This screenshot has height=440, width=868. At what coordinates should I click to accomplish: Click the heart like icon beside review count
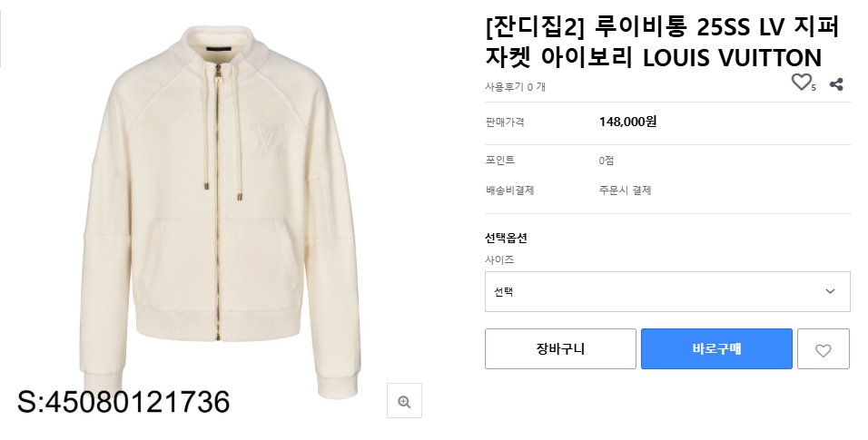click(x=801, y=83)
